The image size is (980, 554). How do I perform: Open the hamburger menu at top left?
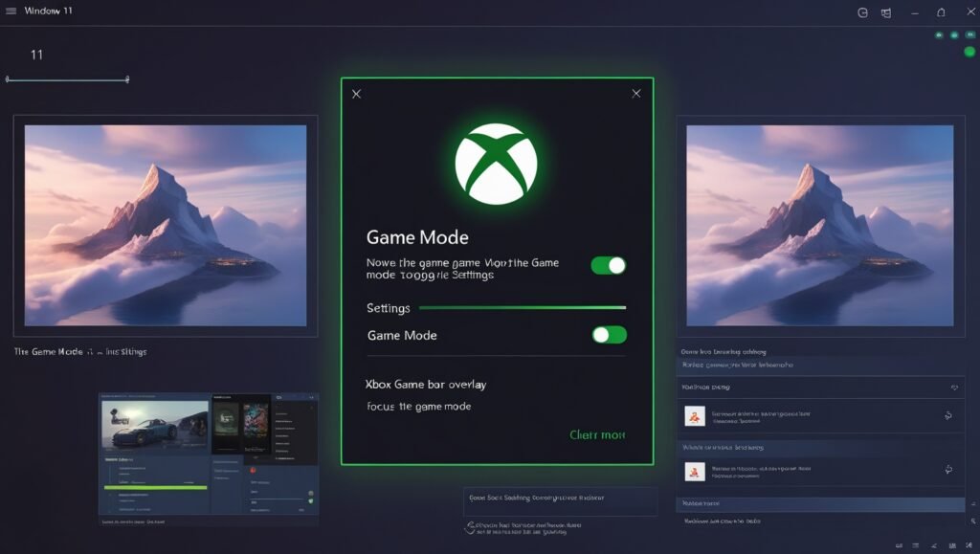pos(12,12)
